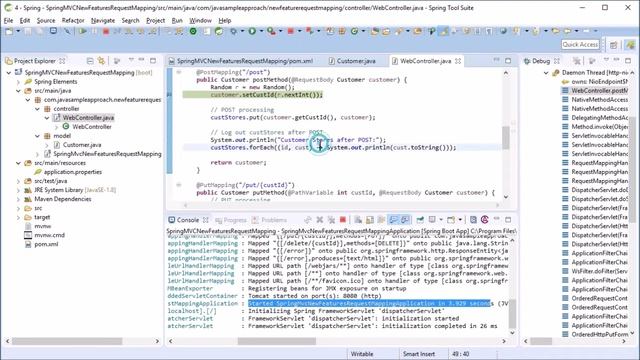Click the red Terminate icon in main toolbar
The image size is (640, 360).
(x=106, y=31)
